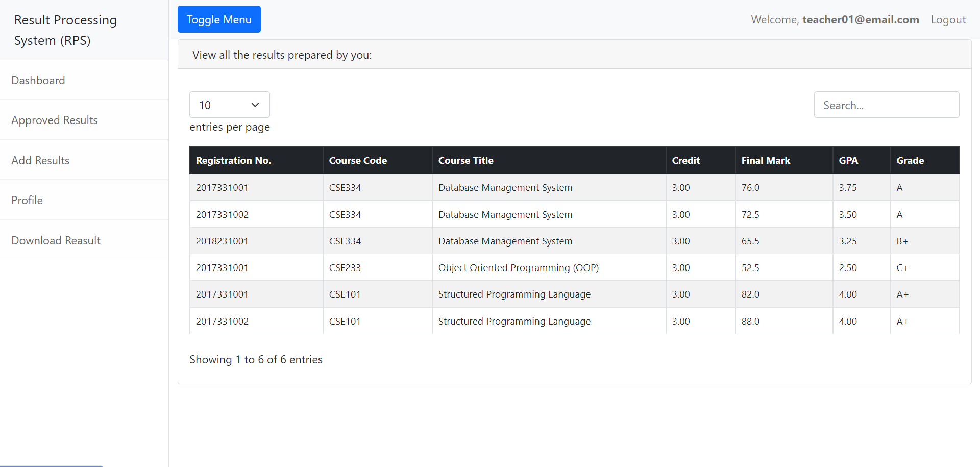
Task: Click registration number 2018231001 in the table
Action: tap(222, 241)
